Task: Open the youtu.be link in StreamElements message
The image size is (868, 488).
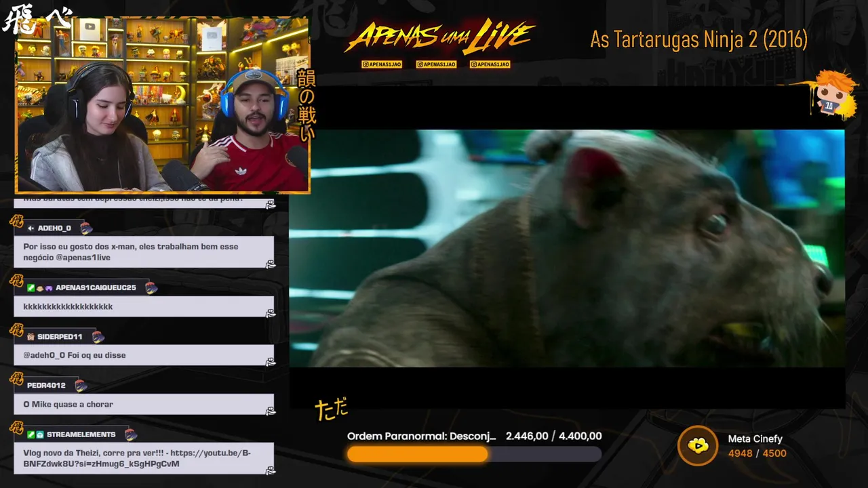Action: coord(138,458)
